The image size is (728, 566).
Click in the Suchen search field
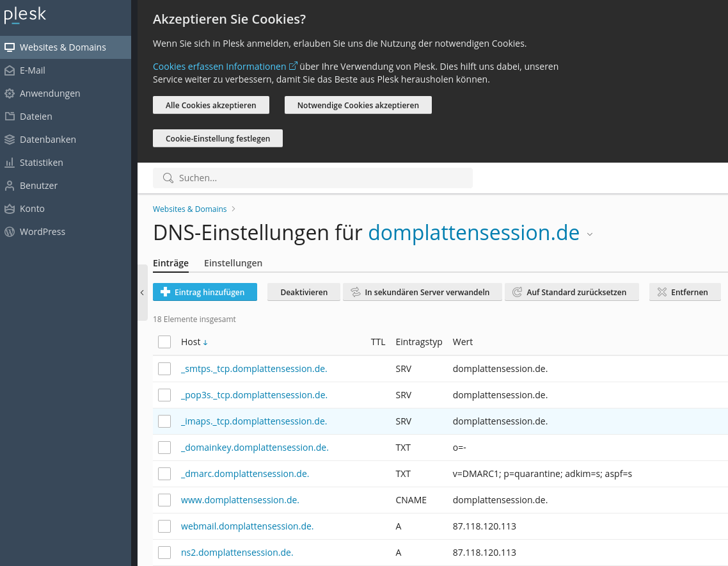click(x=320, y=178)
